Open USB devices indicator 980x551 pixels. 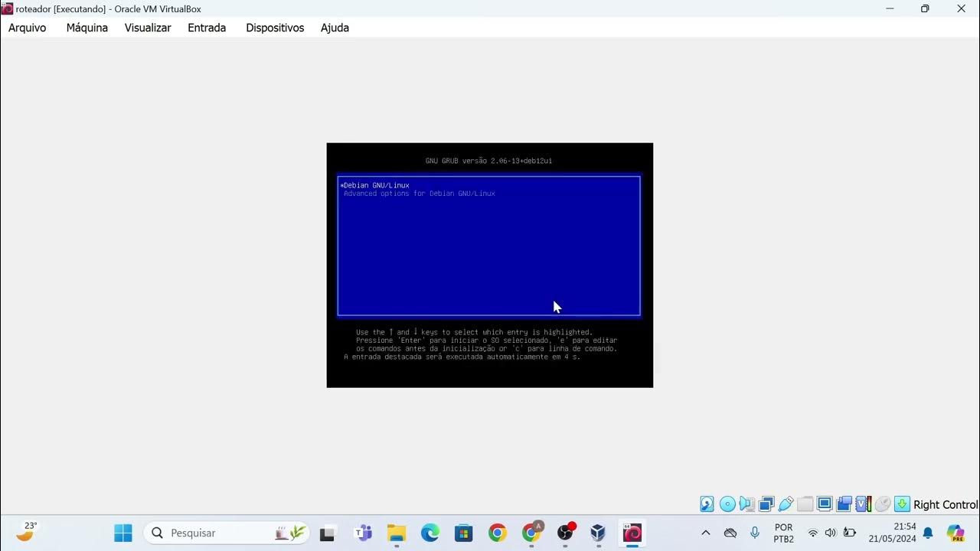point(786,504)
